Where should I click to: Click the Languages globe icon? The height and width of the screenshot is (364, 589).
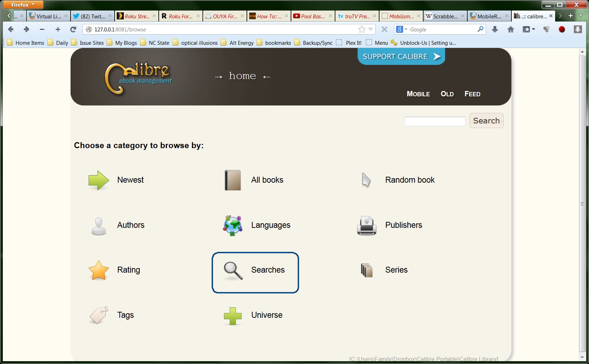[233, 226]
